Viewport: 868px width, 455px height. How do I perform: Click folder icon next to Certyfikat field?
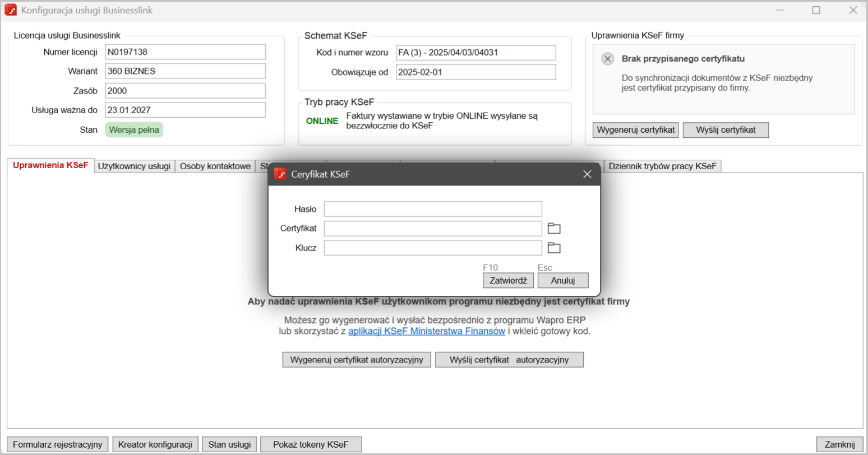pyautogui.click(x=554, y=229)
